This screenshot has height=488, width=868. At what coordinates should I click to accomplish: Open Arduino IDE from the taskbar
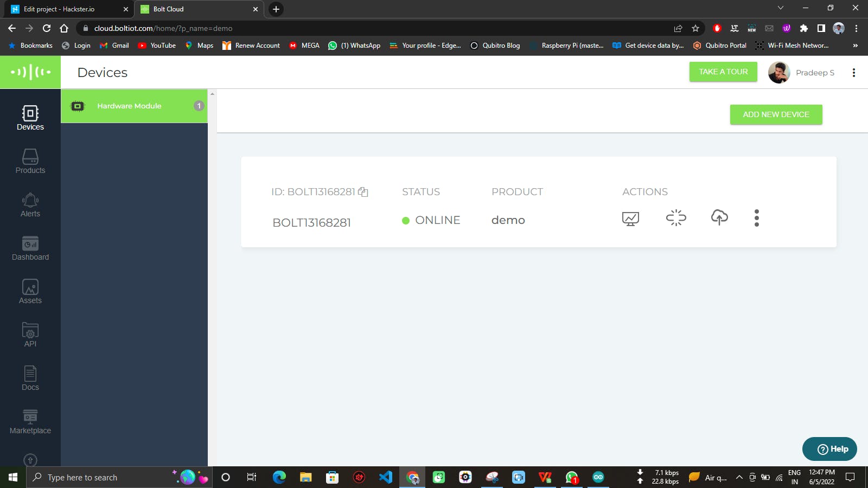pyautogui.click(x=598, y=477)
